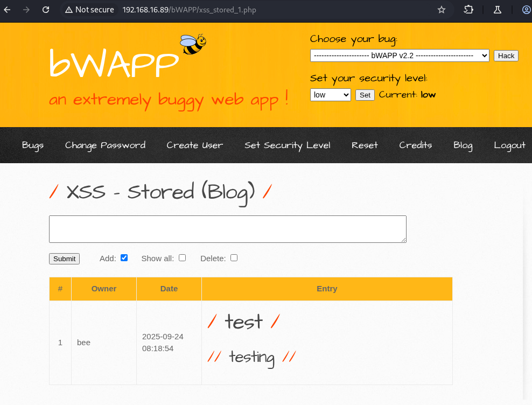Bookmark this page with the star icon
The width and height of the screenshot is (532, 405).
[x=441, y=10]
